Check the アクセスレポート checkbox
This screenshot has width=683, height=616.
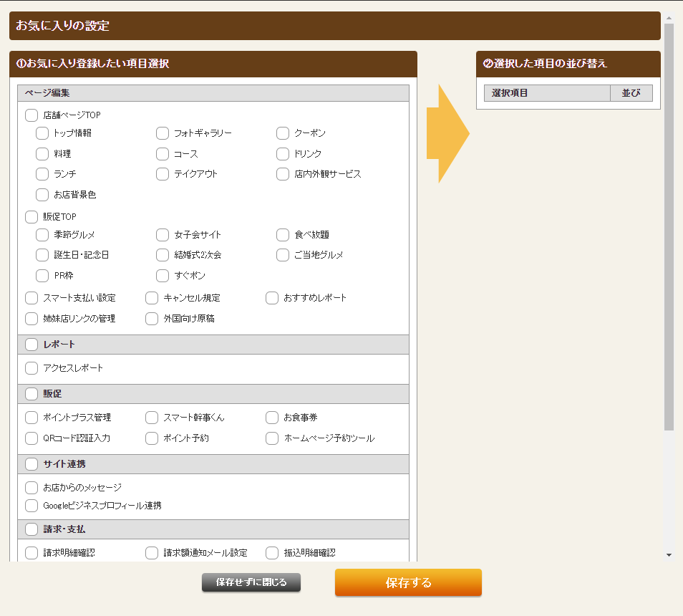point(32,367)
